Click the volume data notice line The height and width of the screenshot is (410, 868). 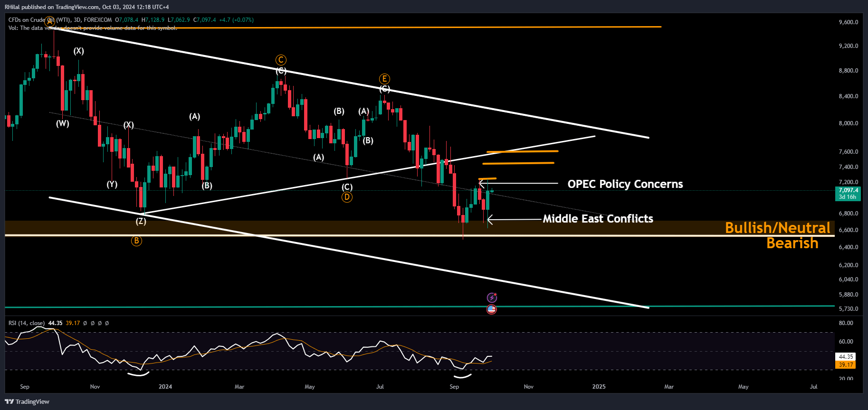(93, 28)
